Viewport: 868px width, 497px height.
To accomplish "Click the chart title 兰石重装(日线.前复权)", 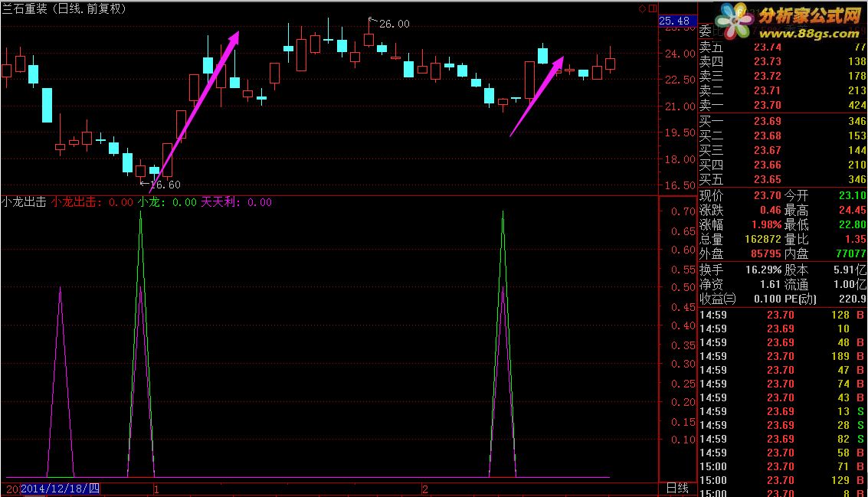I will pos(64,9).
